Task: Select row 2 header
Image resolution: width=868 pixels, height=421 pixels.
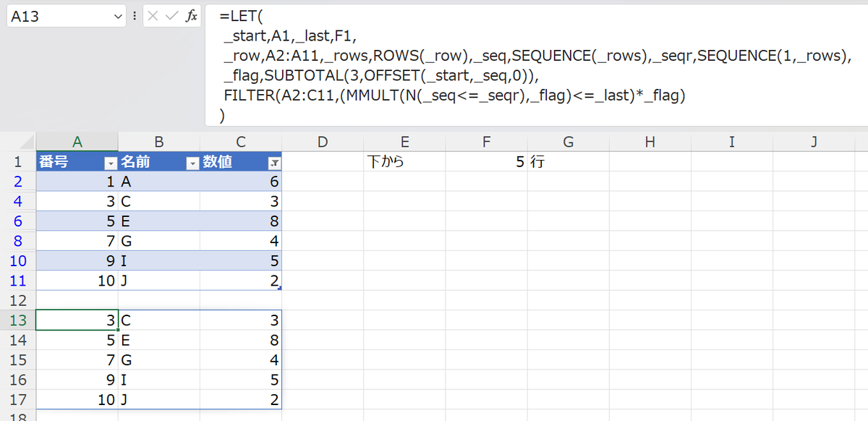Action: [x=18, y=182]
